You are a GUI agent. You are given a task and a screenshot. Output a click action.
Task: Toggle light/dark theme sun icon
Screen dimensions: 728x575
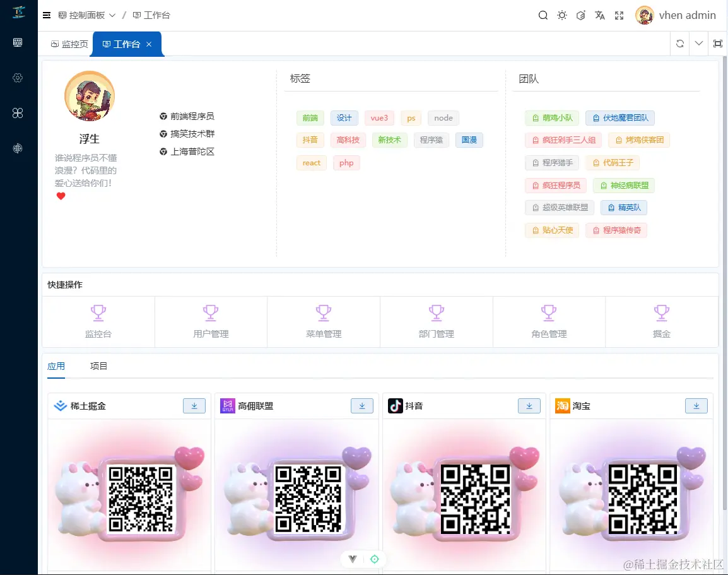coord(562,15)
